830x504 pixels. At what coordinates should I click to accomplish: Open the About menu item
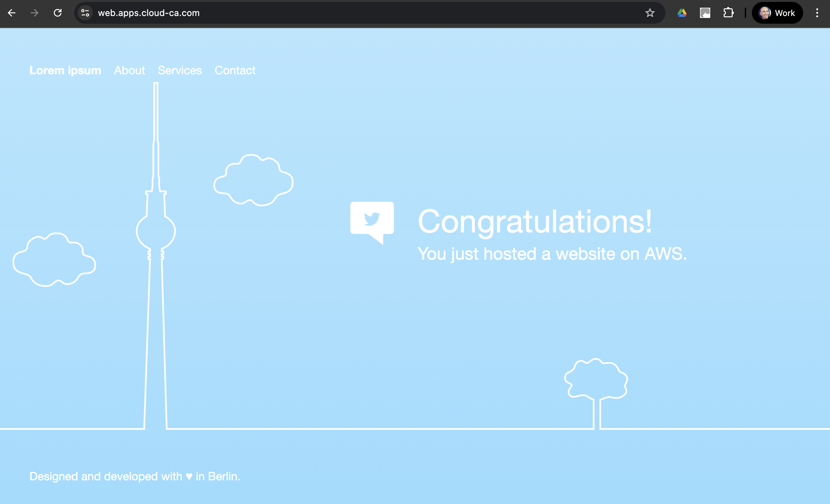[x=129, y=70]
